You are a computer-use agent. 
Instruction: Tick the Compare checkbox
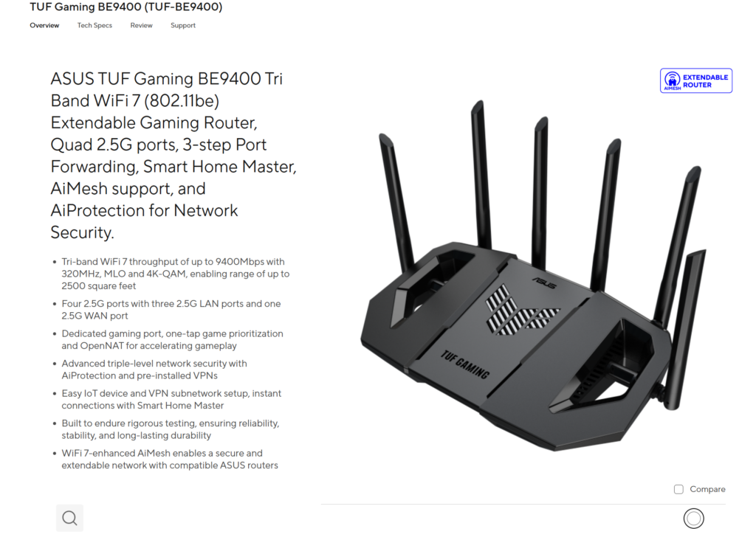pyautogui.click(x=678, y=489)
